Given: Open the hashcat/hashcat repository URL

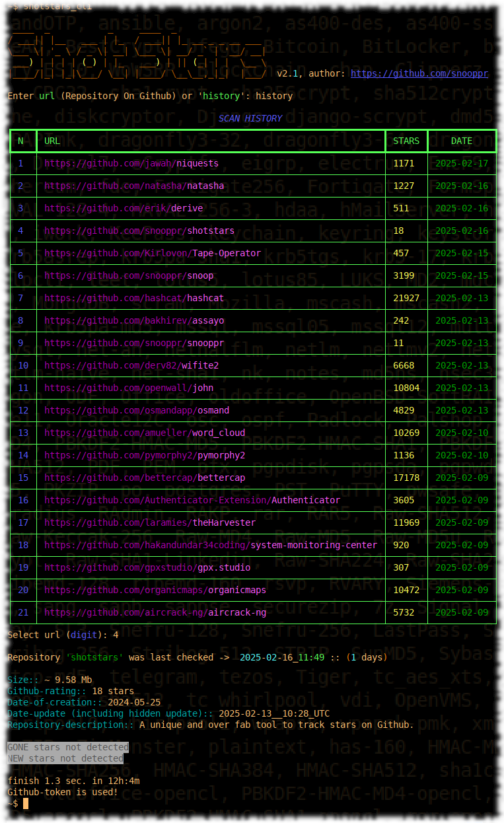Looking at the screenshot, I should 133,298.
